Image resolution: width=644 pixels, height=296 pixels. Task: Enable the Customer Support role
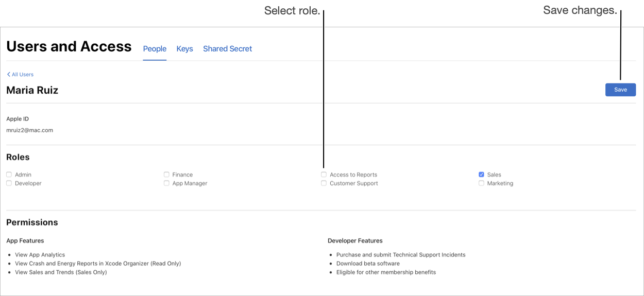tap(324, 183)
